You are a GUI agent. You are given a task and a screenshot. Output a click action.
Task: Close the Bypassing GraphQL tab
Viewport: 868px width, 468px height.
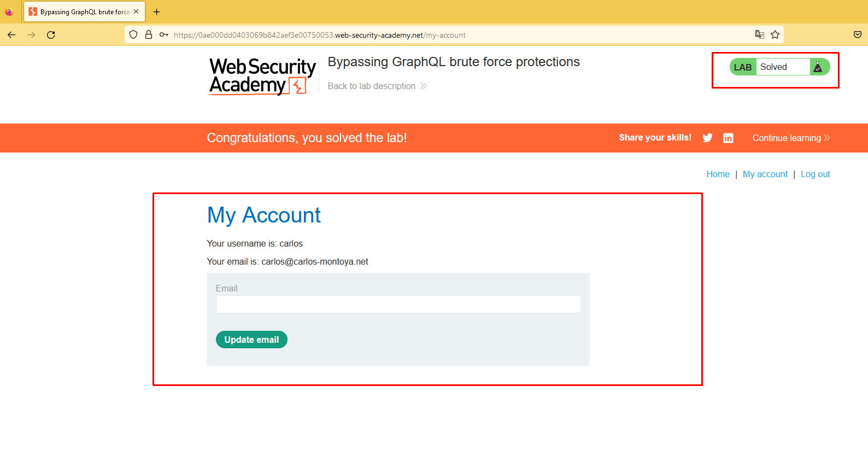coord(136,11)
